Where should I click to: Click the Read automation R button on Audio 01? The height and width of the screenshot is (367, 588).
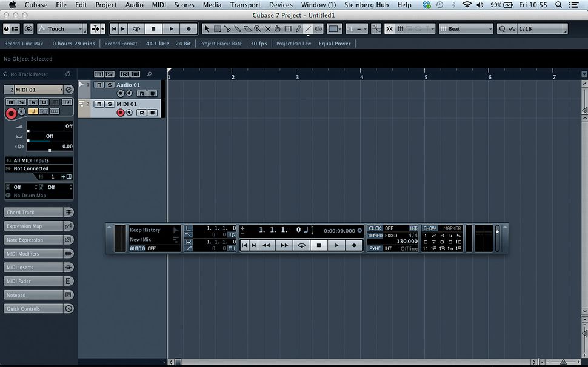[142, 93]
